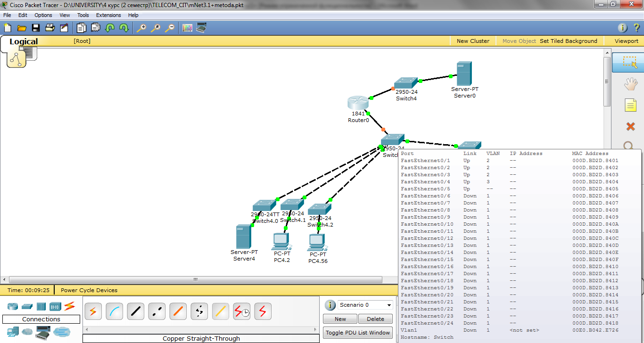Open the Viewport option
644x343 pixels.
(x=627, y=41)
